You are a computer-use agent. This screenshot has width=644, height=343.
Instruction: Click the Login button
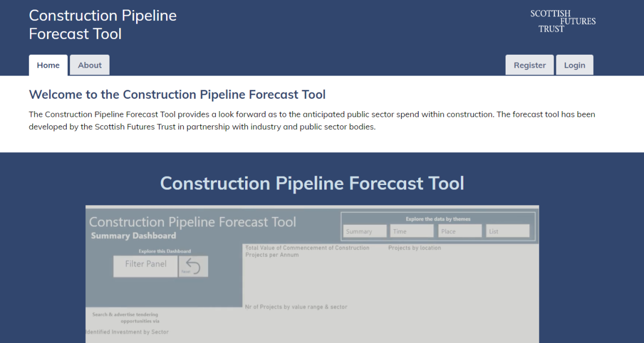pyautogui.click(x=575, y=64)
